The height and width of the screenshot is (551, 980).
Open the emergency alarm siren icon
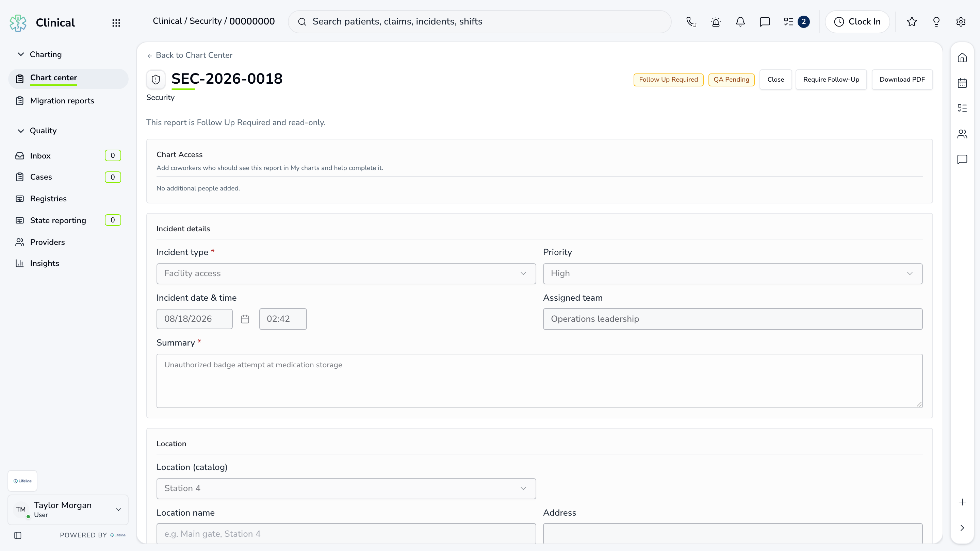[716, 22]
